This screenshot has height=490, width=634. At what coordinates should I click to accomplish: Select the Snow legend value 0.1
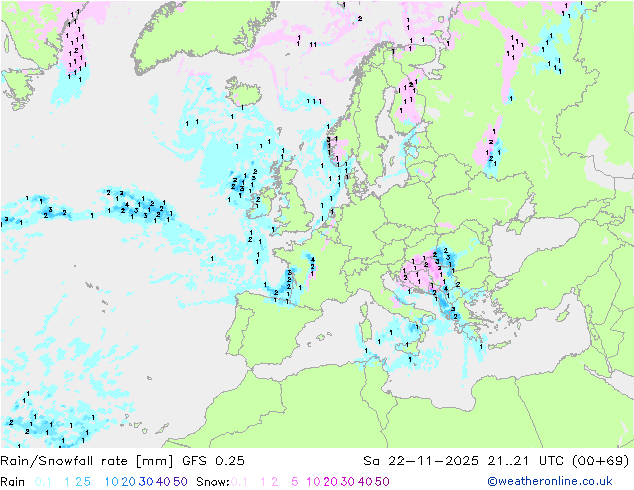click(239, 482)
